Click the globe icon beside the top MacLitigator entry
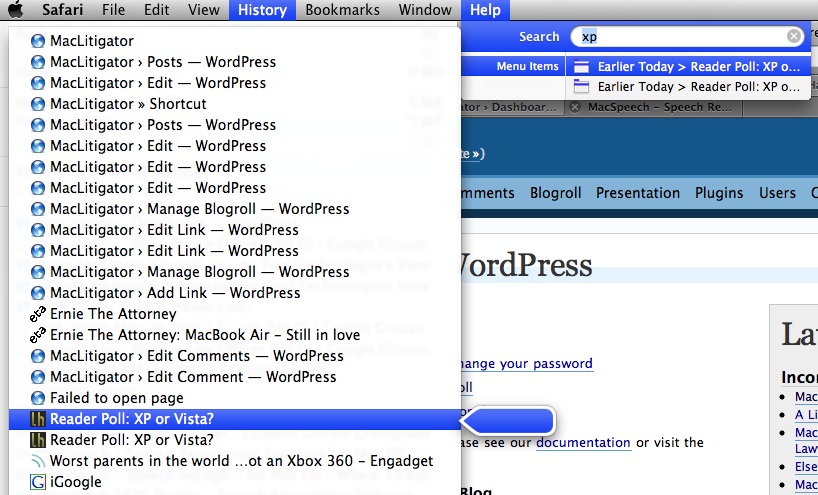The width and height of the screenshot is (818, 495). [38, 41]
